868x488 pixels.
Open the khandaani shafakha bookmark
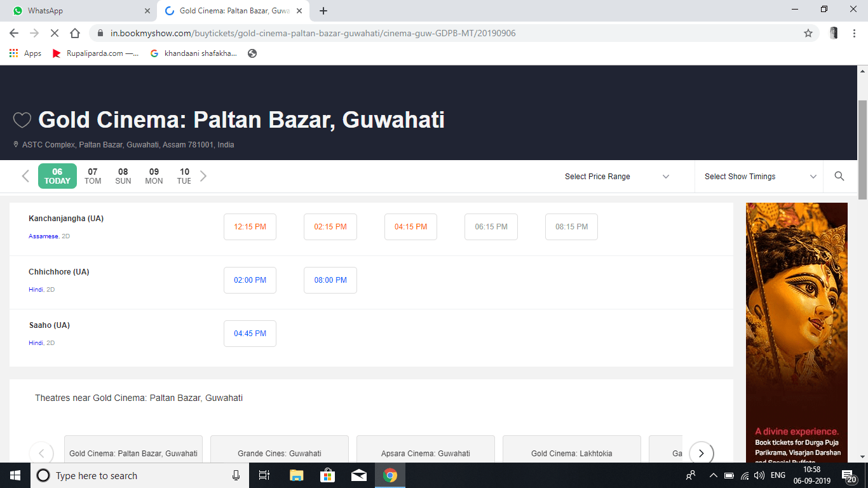pyautogui.click(x=194, y=53)
